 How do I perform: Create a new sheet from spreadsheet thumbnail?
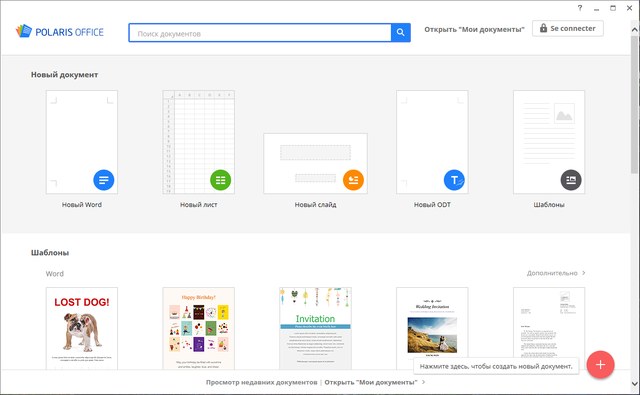(199, 142)
